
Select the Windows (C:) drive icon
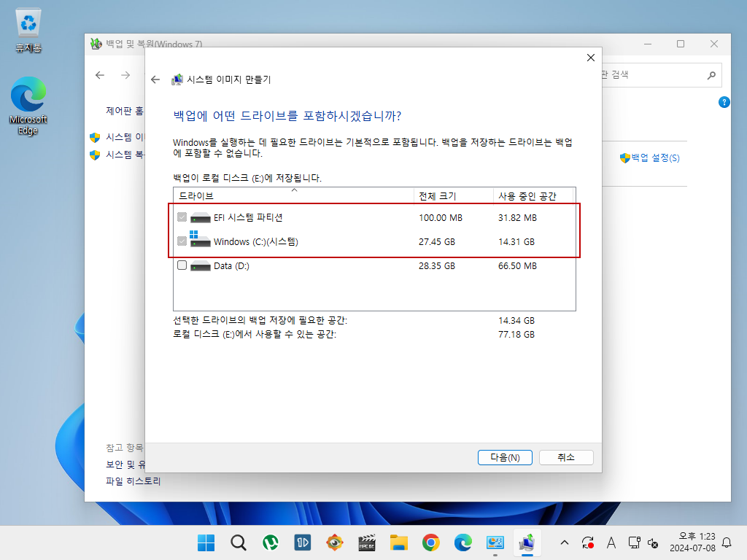click(x=200, y=239)
